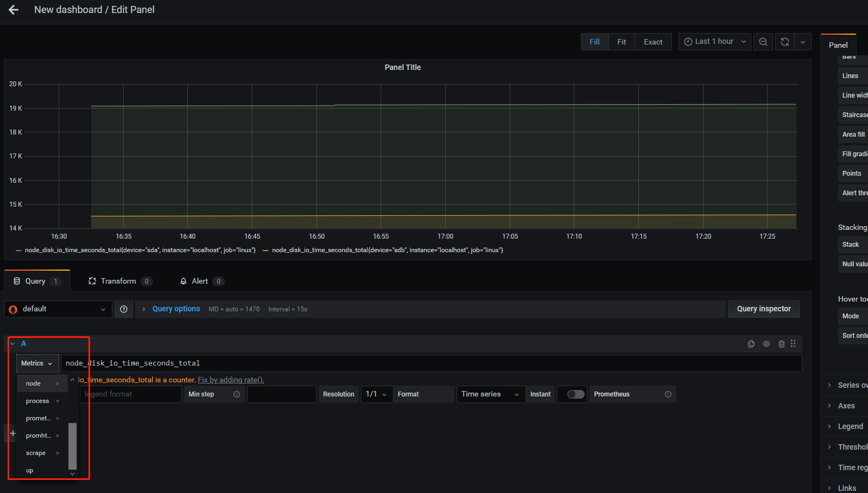This screenshot has height=493, width=868.
Task: Click the Panel Title header
Action: click(402, 67)
